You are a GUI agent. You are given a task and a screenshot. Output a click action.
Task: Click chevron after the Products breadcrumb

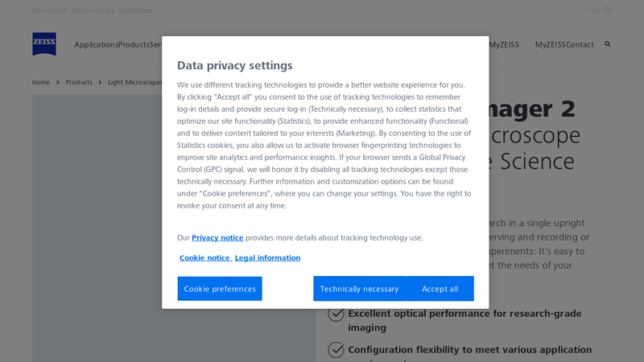coord(101,82)
